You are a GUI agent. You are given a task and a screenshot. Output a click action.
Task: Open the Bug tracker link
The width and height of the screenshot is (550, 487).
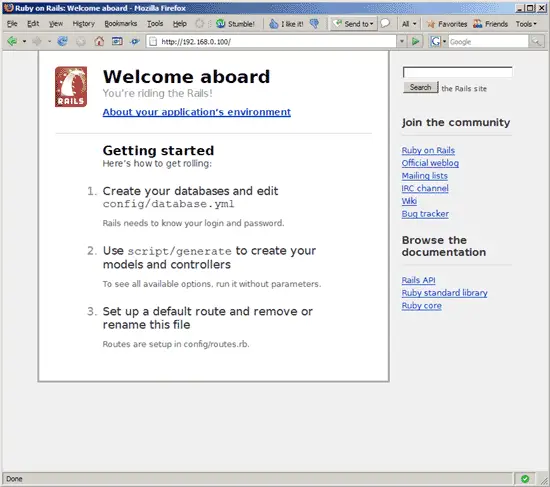[425, 214]
